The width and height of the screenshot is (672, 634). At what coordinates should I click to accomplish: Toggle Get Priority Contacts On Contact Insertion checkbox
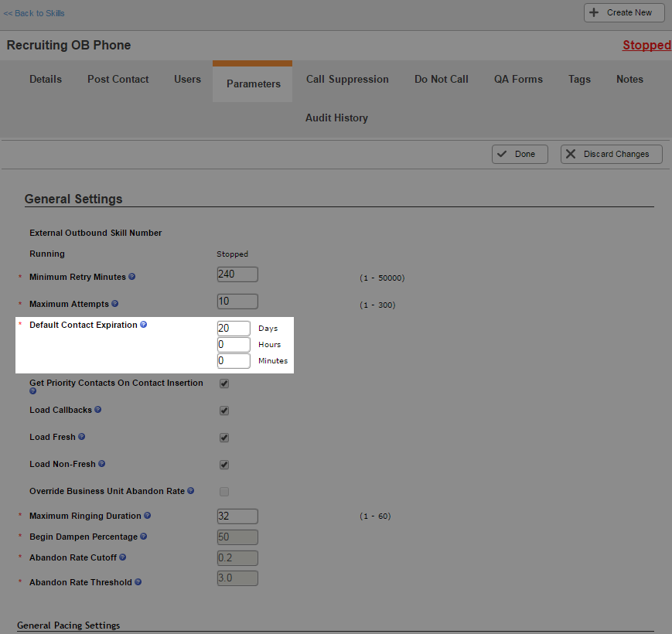click(x=224, y=383)
